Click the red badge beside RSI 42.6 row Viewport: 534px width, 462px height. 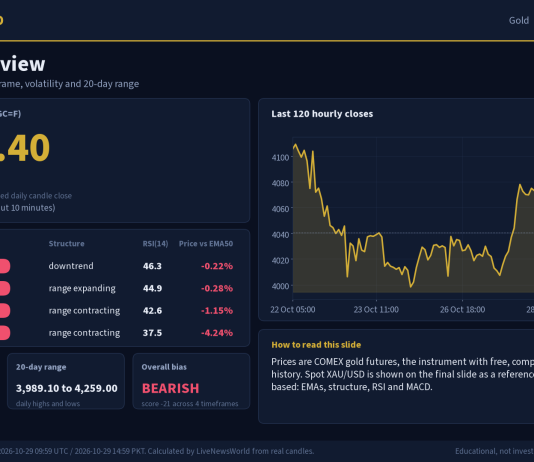[5, 310]
